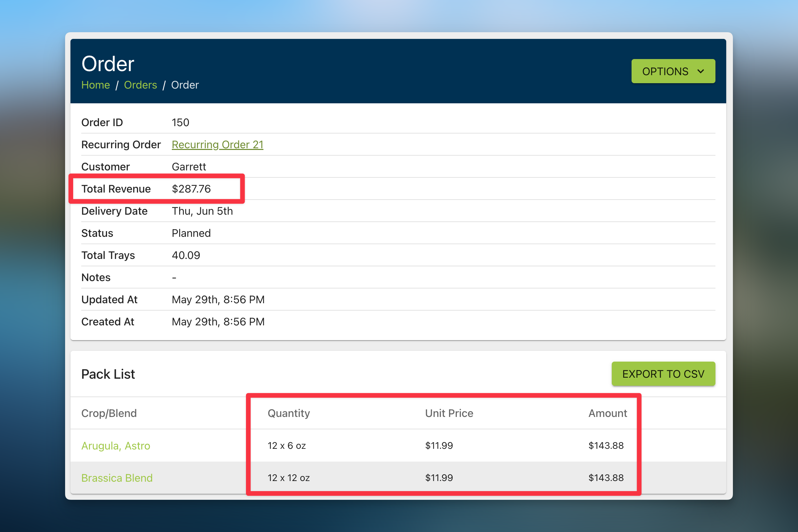Click the Unit Price column header
This screenshot has width=798, height=532.
[449, 413]
